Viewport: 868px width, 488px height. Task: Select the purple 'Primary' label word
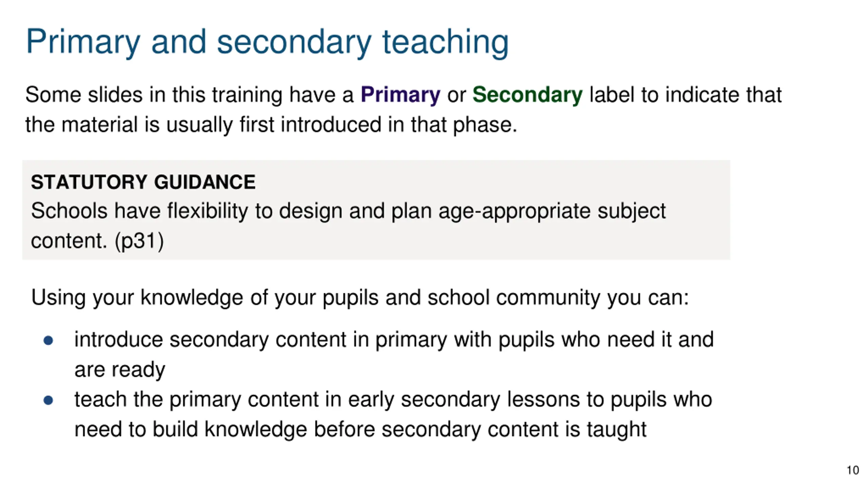pos(400,95)
